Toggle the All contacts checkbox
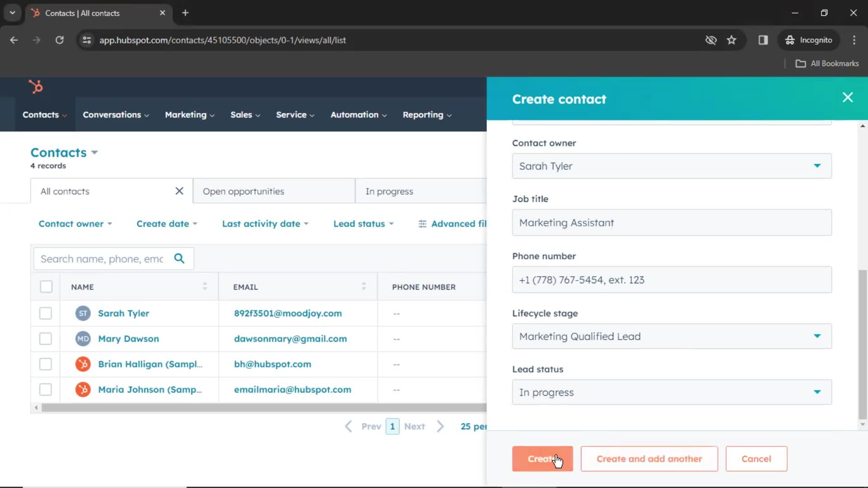This screenshot has height=488, width=868. (46, 287)
